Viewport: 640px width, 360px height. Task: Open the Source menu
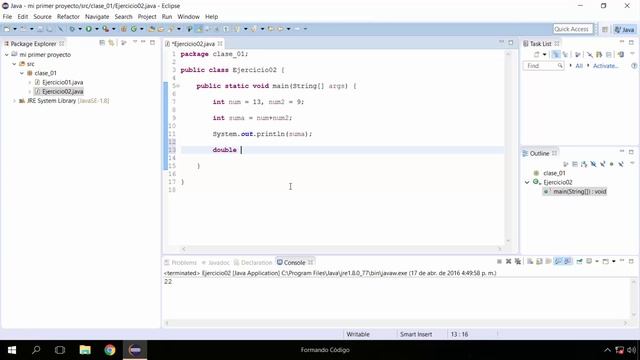[42, 17]
